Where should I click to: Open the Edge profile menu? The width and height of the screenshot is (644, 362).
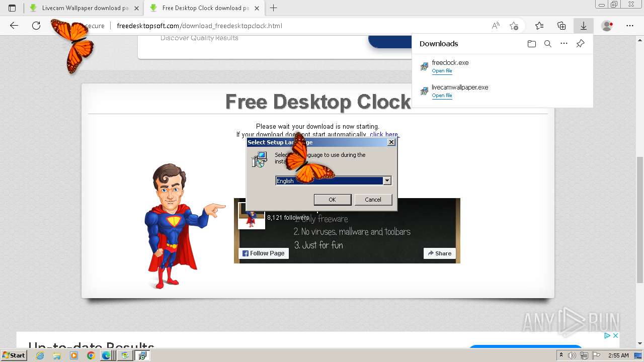click(607, 26)
